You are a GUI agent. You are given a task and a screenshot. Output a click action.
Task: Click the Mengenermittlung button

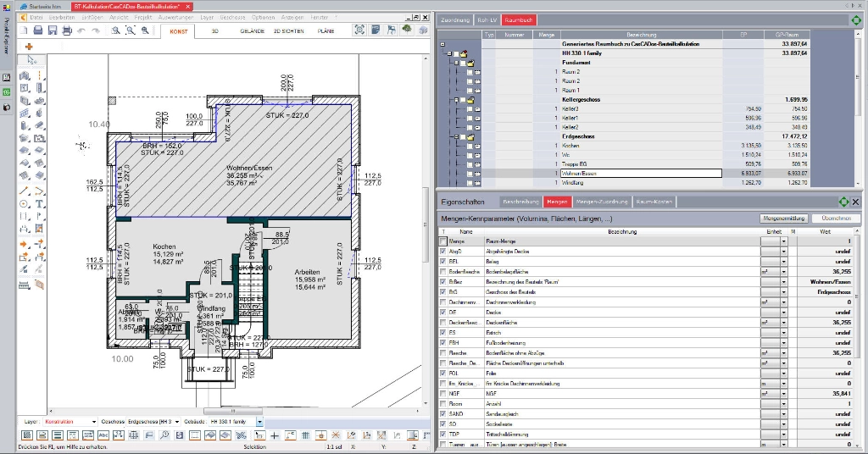coord(783,219)
